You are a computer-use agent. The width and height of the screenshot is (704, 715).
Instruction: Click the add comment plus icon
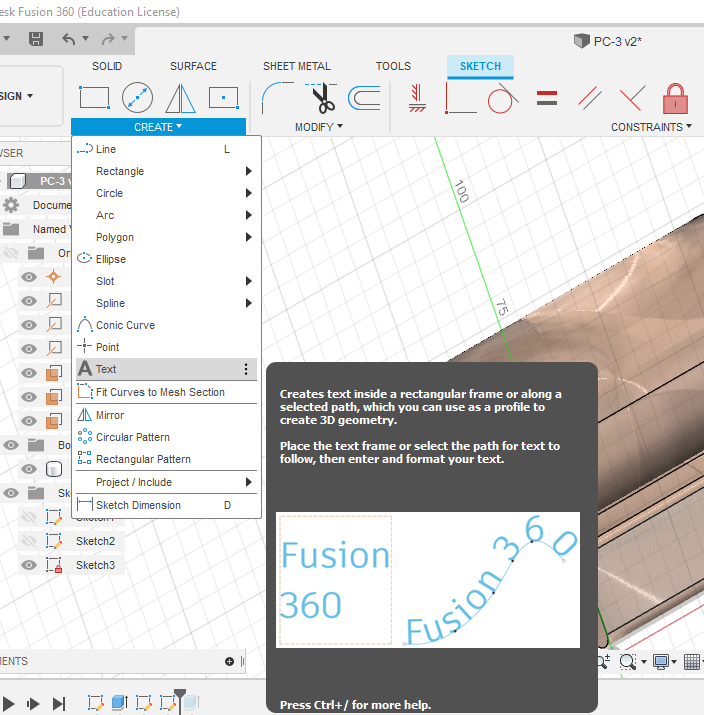tap(229, 661)
